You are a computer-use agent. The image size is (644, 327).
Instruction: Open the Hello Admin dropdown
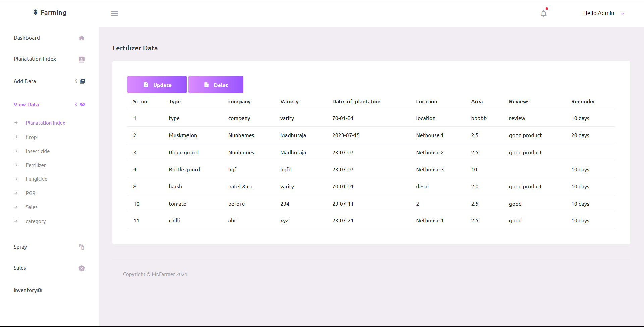click(x=623, y=14)
